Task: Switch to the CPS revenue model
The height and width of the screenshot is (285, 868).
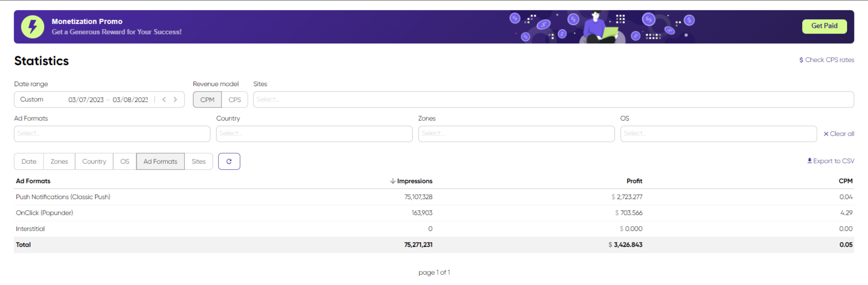Action: [x=235, y=99]
